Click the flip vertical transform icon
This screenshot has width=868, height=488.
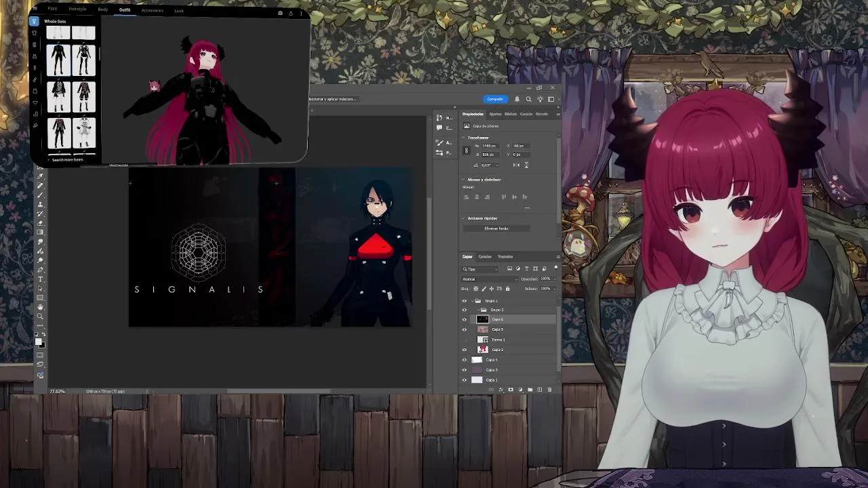pyautogui.click(x=526, y=165)
